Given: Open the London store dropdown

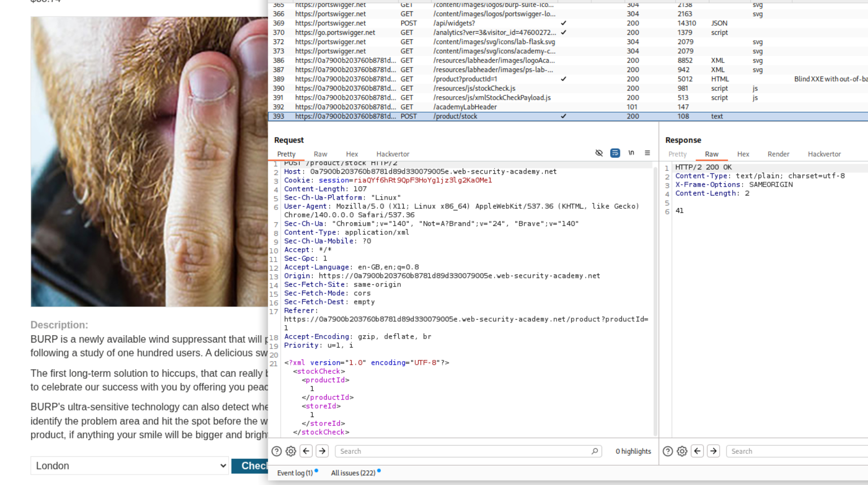Looking at the screenshot, I should [x=129, y=466].
